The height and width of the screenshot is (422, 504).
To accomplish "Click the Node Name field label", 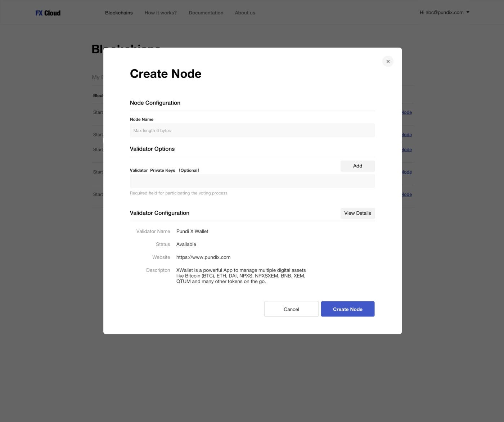I will [x=141, y=119].
